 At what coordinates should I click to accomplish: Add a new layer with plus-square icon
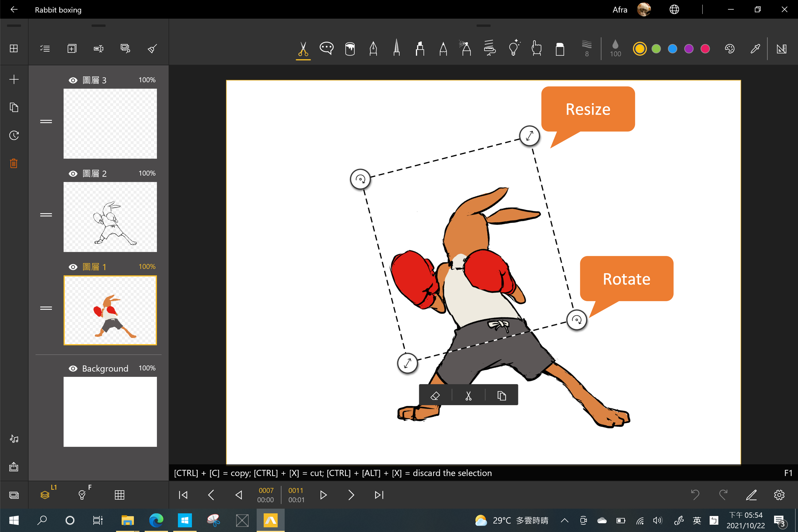point(72,49)
